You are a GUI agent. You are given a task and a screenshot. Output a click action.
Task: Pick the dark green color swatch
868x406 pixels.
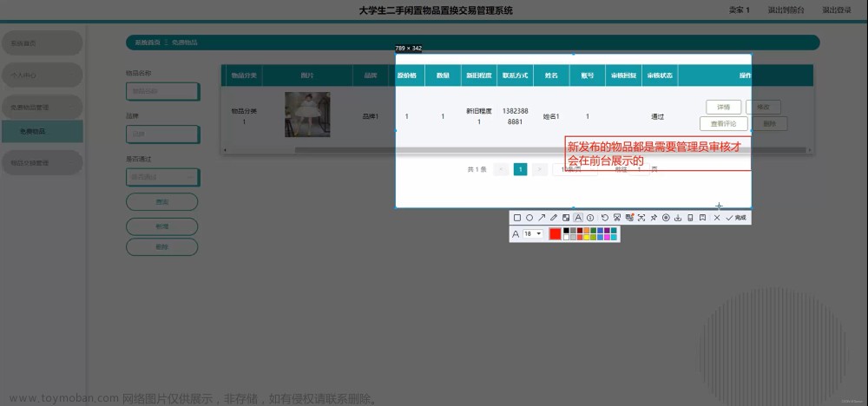coord(594,230)
